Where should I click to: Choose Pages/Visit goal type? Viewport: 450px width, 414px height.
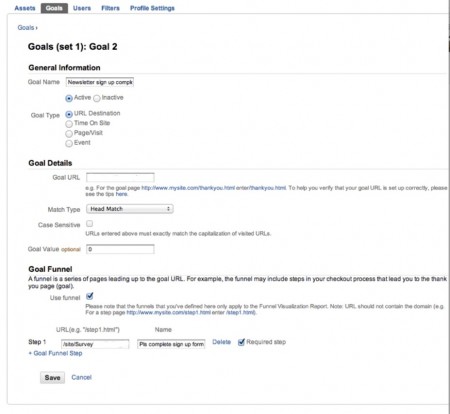[69, 134]
